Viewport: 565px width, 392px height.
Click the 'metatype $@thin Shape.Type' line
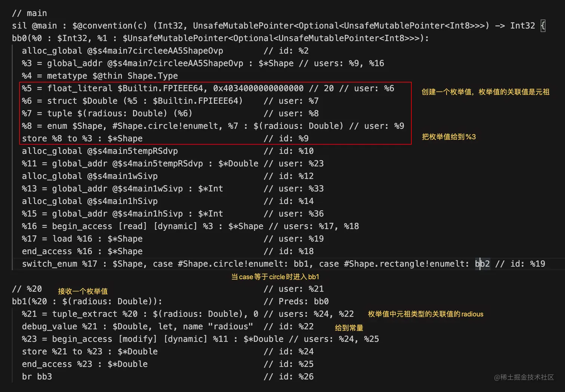coord(99,76)
